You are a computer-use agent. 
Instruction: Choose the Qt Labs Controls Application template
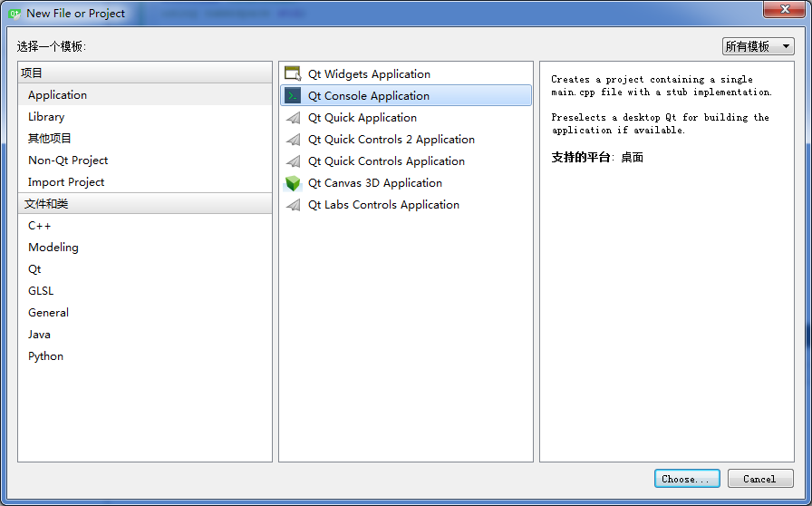pyautogui.click(x=406, y=205)
